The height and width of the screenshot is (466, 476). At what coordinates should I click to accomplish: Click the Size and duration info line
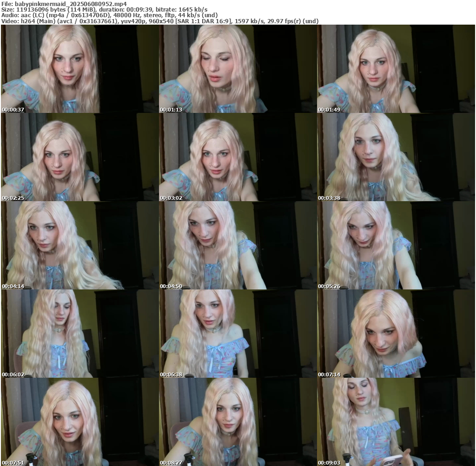[x=105, y=9]
